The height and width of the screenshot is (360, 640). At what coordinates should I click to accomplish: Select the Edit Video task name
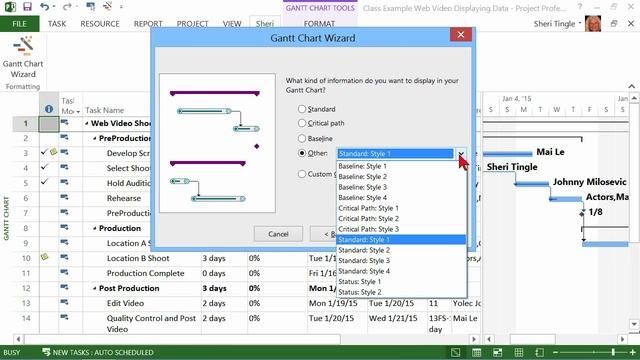(125, 303)
